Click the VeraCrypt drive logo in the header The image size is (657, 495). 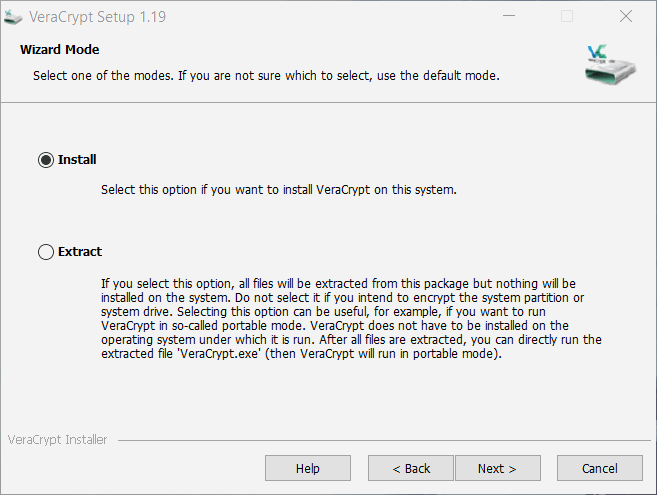610,66
